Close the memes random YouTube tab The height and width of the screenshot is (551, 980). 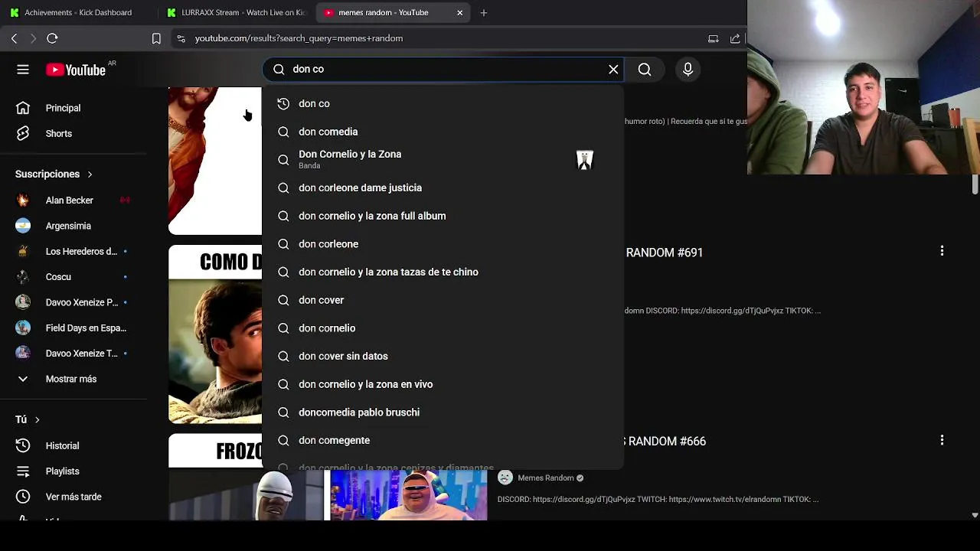pyautogui.click(x=459, y=12)
